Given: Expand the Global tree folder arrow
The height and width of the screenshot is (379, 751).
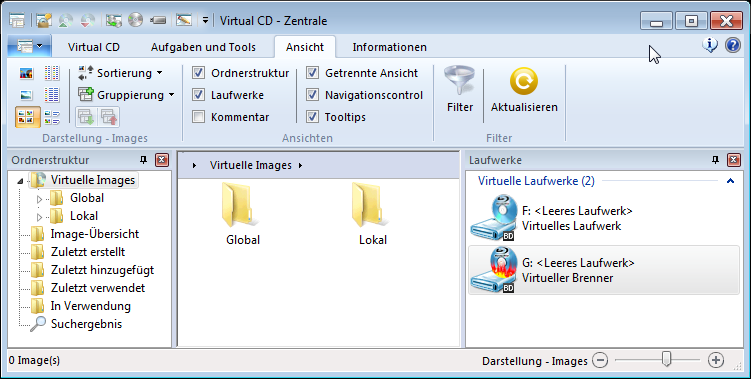Looking at the screenshot, I should (40, 199).
